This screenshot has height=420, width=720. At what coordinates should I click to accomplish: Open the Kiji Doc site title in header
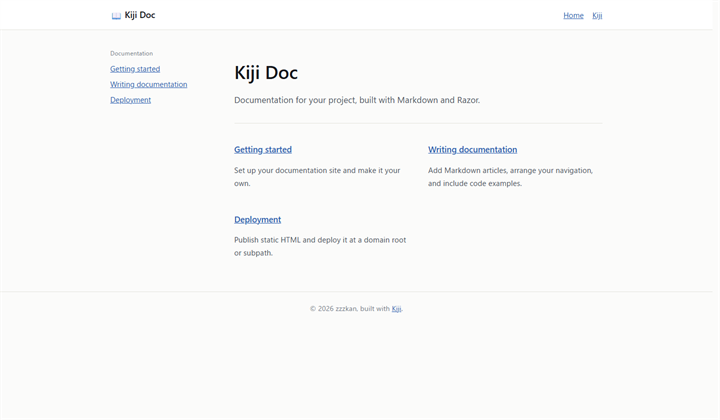(x=140, y=15)
